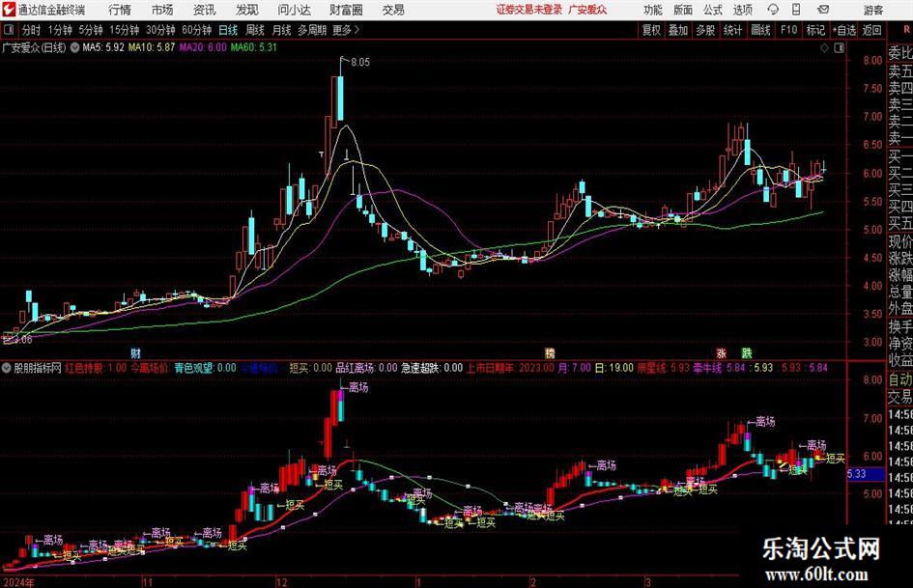The height and width of the screenshot is (588, 913).
Task: Switch to the 60分钟 period tab
Action: pyautogui.click(x=196, y=30)
